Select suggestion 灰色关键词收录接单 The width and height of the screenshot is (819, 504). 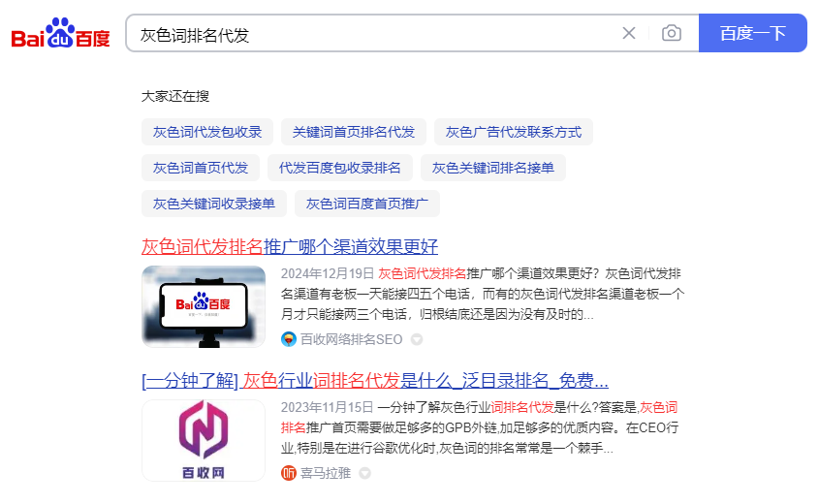(214, 204)
